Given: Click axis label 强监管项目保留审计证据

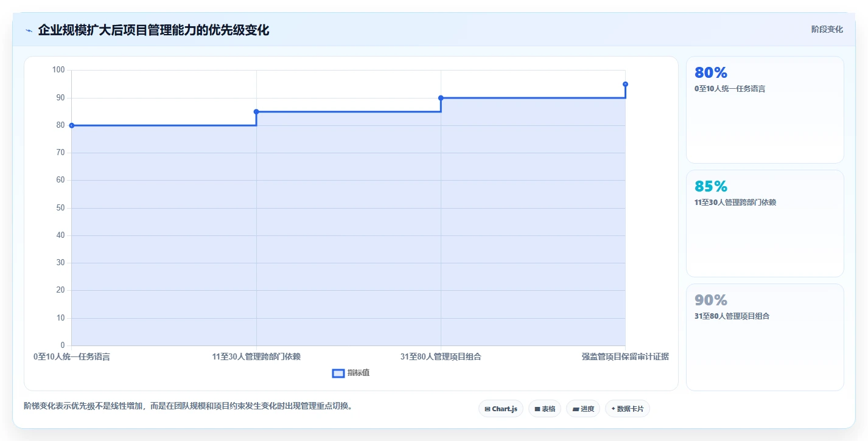Looking at the screenshot, I should [625, 357].
